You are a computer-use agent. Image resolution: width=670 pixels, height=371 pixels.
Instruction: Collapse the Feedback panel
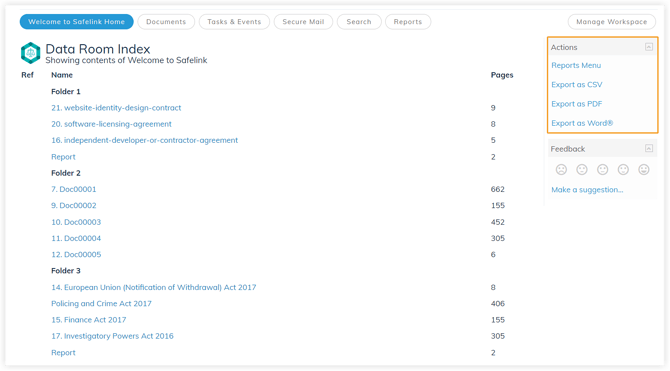[x=649, y=148]
